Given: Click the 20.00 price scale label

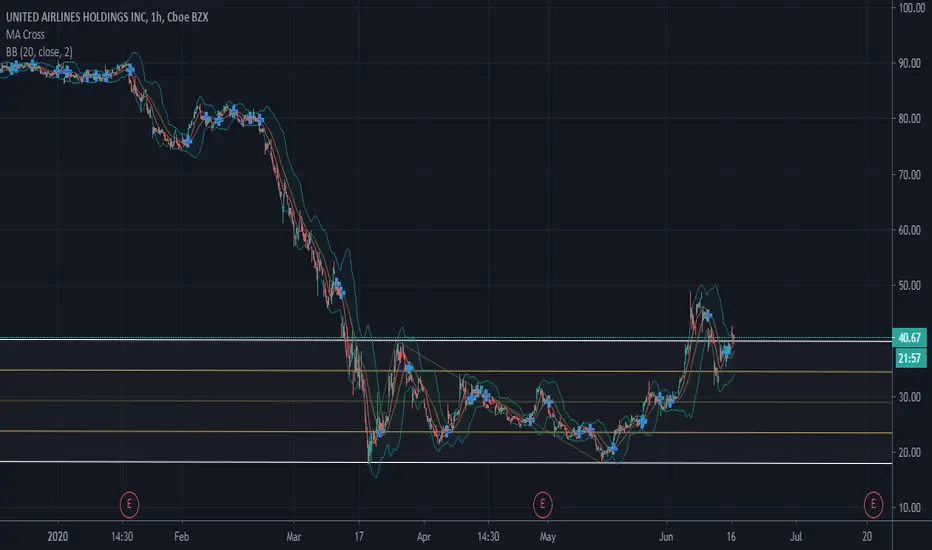Looking at the screenshot, I should 909,452.
